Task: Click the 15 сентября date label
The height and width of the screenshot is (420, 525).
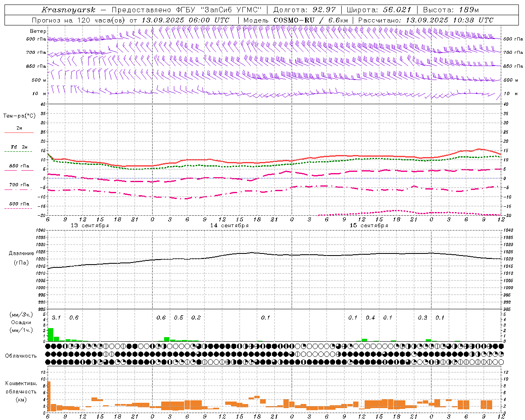Action: [369, 226]
